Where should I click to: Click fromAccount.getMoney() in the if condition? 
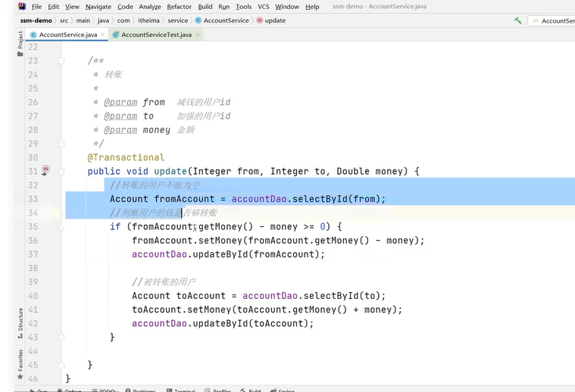(192, 227)
